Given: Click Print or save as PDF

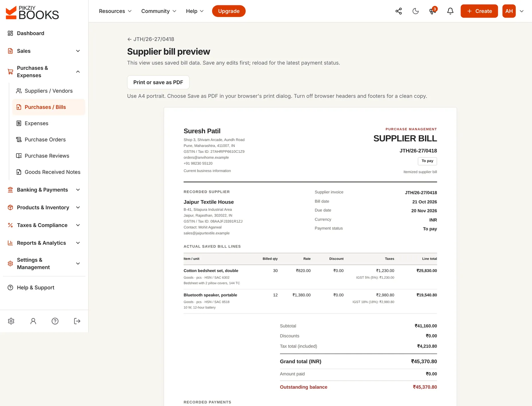Looking at the screenshot, I should coord(158,82).
